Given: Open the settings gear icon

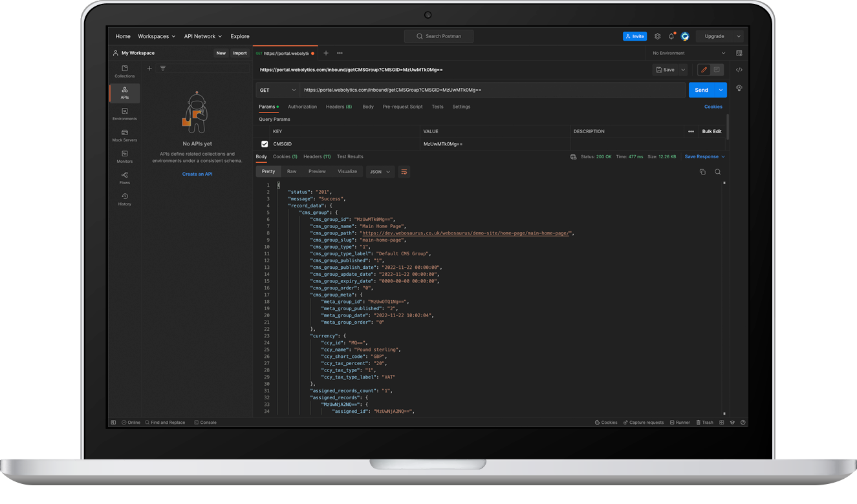Looking at the screenshot, I should pyautogui.click(x=658, y=36).
